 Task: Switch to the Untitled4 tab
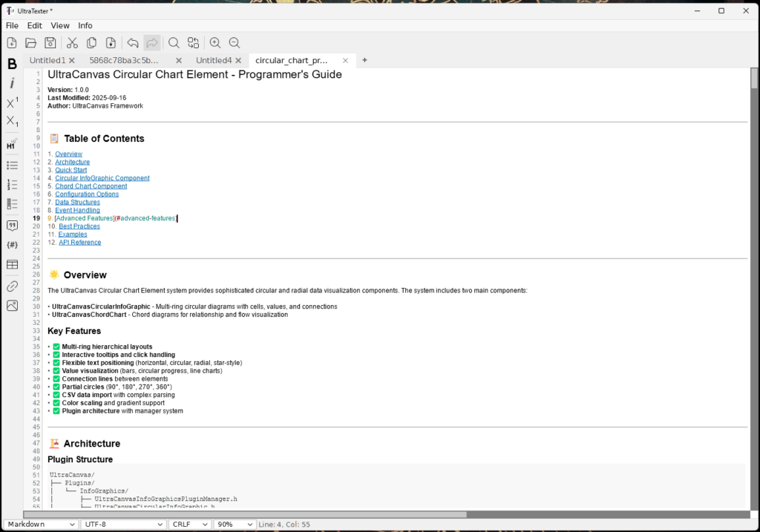pos(214,60)
